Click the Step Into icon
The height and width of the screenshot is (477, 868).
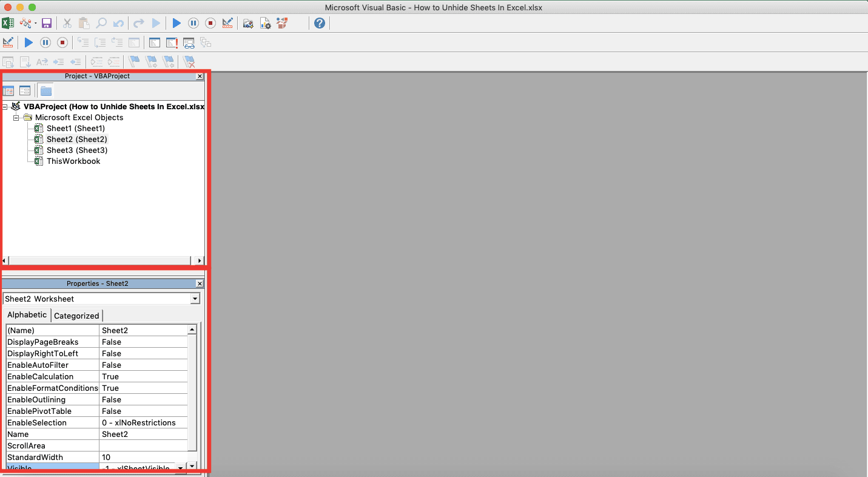tap(83, 42)
